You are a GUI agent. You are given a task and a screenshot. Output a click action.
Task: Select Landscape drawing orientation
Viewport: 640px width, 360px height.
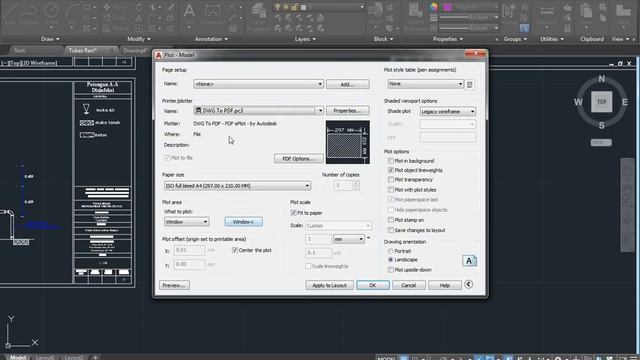pos(391,260)
